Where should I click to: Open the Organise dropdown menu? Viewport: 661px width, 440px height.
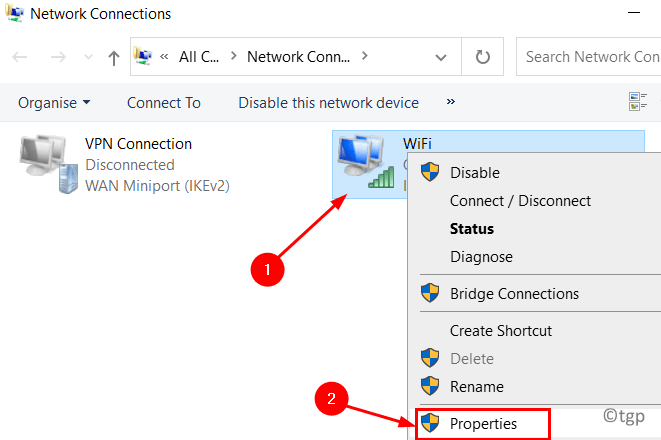(x=54, y=103)
